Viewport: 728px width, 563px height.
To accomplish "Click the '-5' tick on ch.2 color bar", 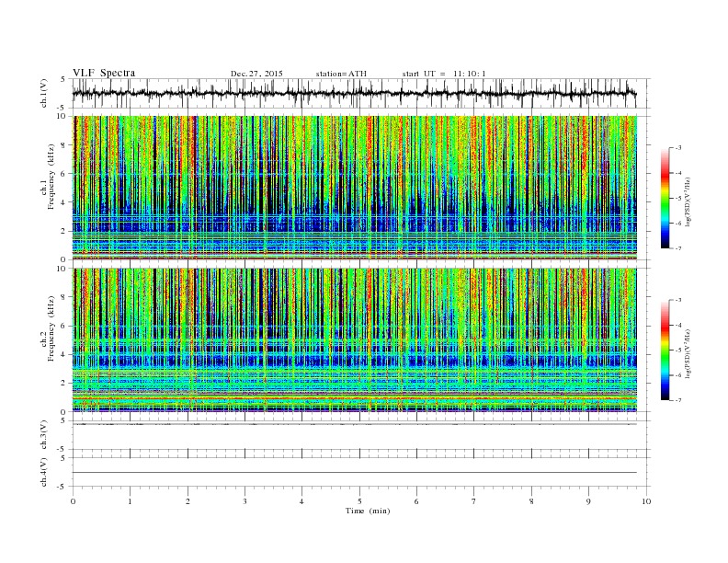I will tap(678, 350).
